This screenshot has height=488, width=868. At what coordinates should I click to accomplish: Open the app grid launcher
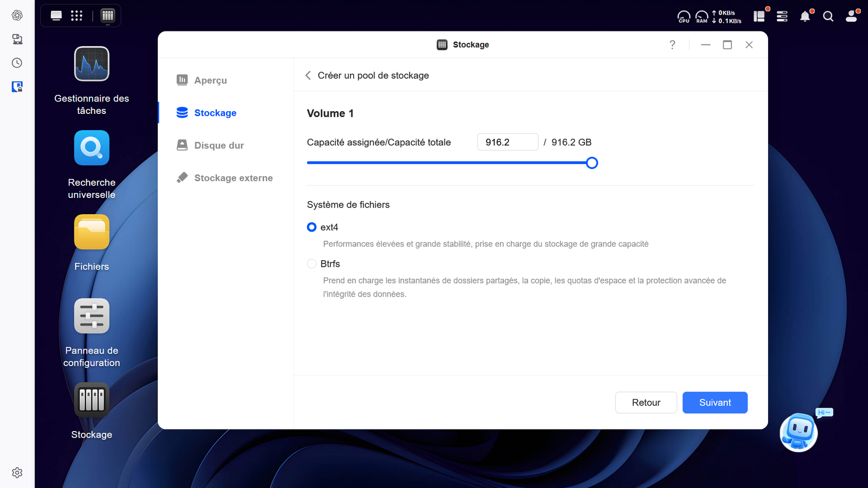(x=77, y=15)
